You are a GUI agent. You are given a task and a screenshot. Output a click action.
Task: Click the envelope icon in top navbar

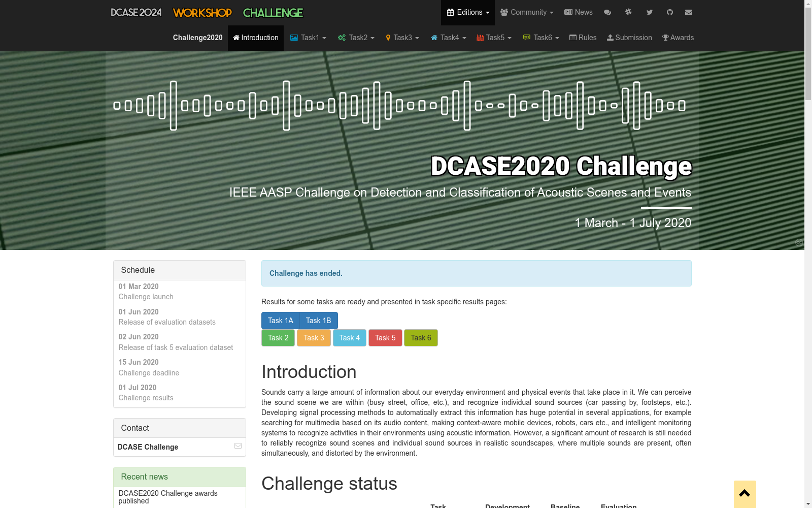coord(689,12)
